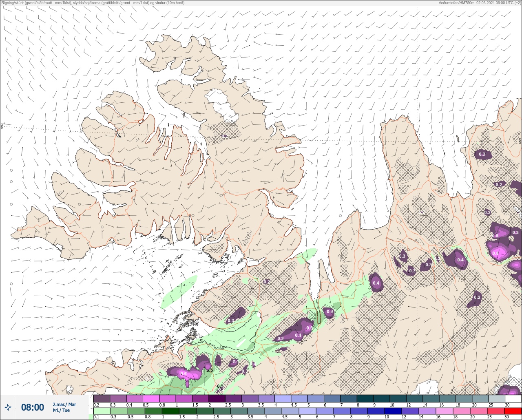This screenshot has height=420, width=522.
Task: Select lower legend swatch between 25 and 30
Action: point(497,410)
